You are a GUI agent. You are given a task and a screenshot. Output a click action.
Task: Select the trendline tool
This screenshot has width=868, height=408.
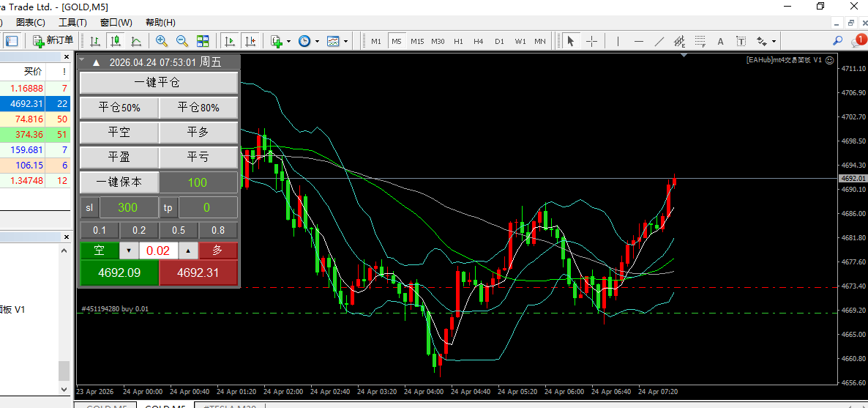coord(659,41)
